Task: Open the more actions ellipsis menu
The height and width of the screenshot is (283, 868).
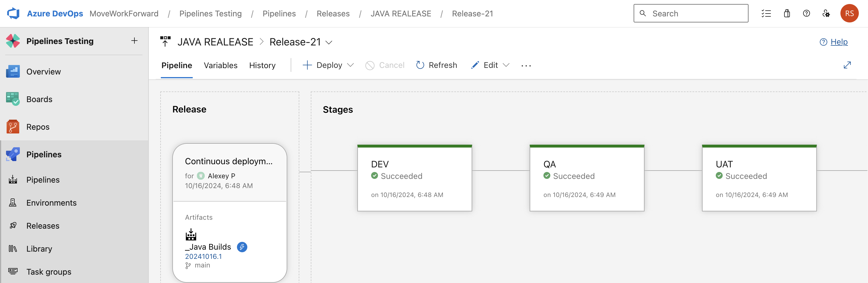Action: (526, 66)
